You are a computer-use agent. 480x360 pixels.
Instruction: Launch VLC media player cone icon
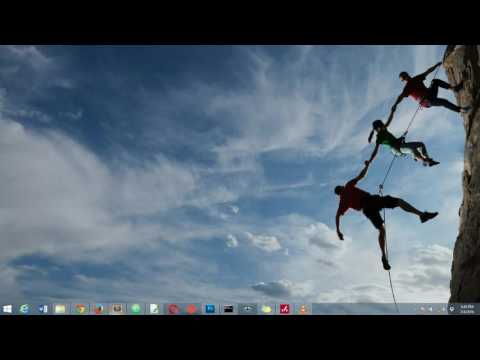(303, 309)
